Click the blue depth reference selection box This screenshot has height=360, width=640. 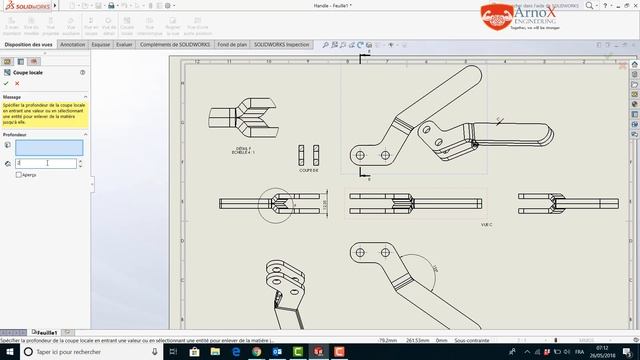pyautogui.click(x=49, y=148)
